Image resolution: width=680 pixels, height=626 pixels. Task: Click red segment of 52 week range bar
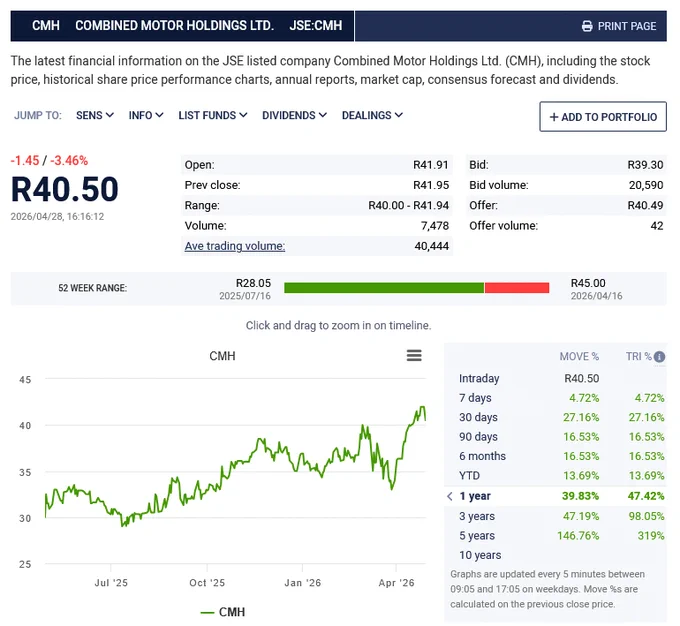pyautogui.click(x=517, y=288)
